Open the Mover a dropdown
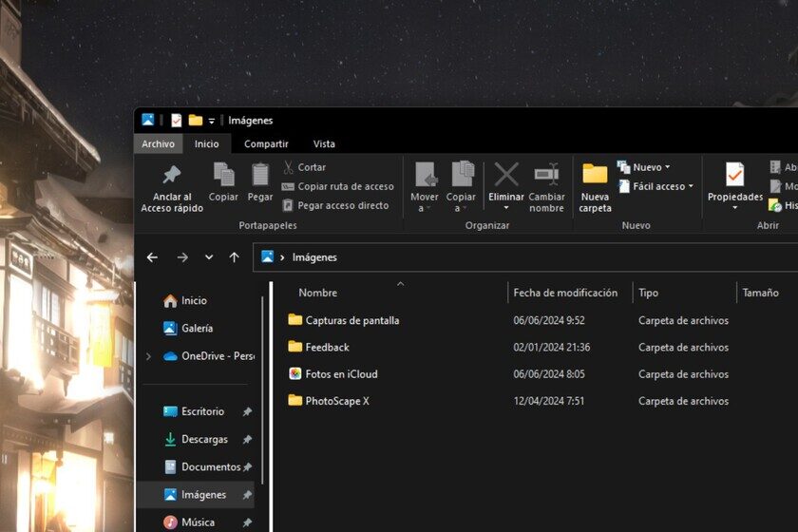The width and height of the screenshot is (798, 532). pyautogui.click(x=425, y=187)
